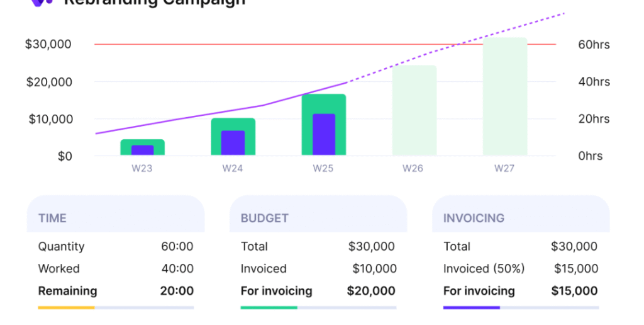Select the W27 forecast bar

pyautogui.click(x=504, y=96)
